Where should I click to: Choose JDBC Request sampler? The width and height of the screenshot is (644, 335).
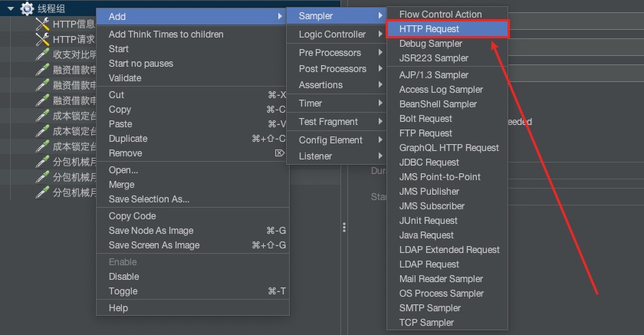coord(429,163)
